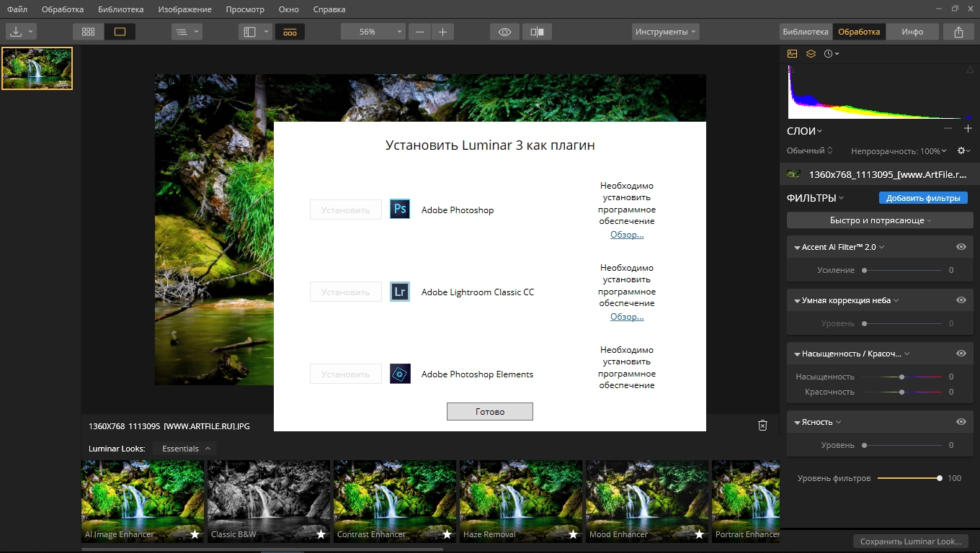
Task: Favorite the Contrast Enhancer look star
Action: coord(447,534)
